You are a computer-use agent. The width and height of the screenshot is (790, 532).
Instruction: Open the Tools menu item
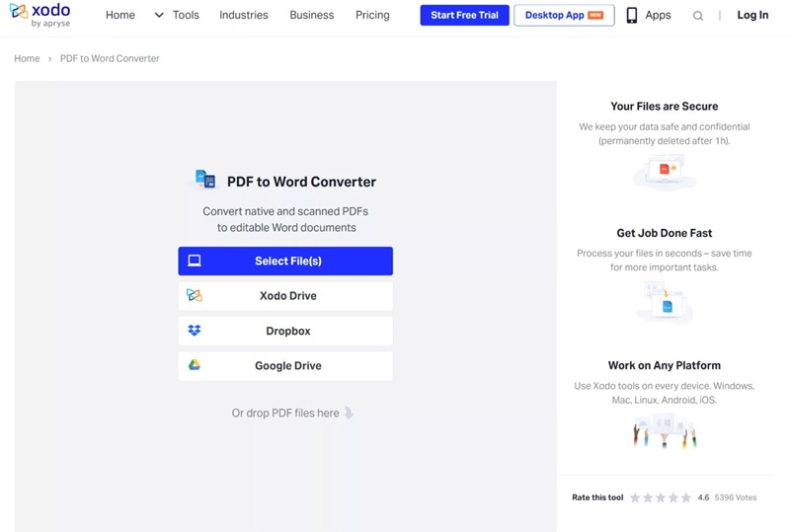186,15
